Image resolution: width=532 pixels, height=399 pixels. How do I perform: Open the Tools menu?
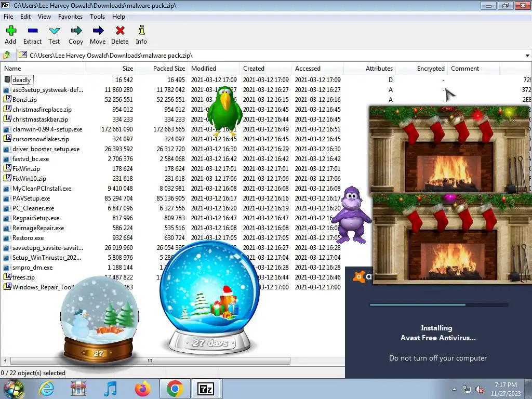97,16
